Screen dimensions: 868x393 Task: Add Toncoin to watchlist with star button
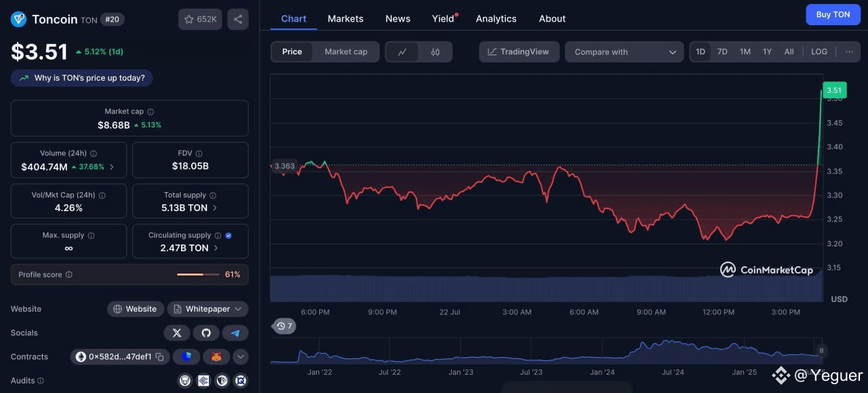tap(200, 19)
